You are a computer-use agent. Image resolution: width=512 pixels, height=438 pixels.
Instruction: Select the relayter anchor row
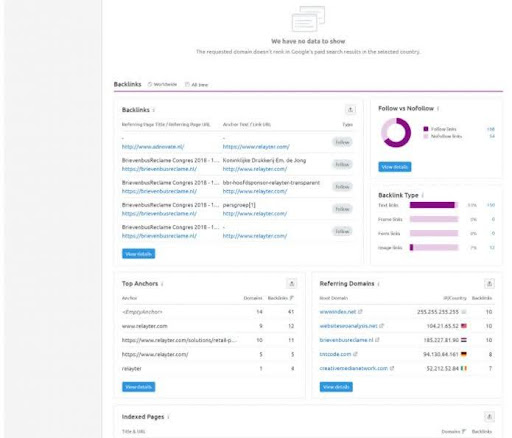coord(209,369)
